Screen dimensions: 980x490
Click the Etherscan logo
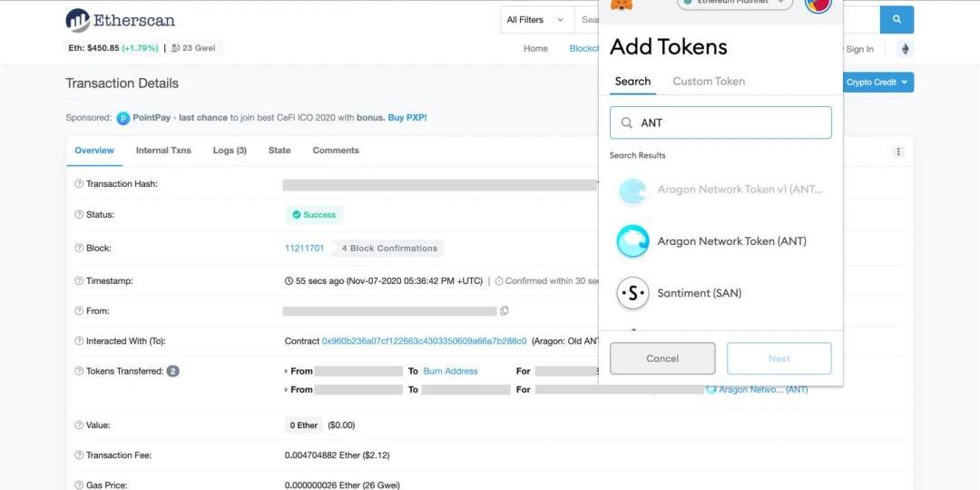coord(120,20)
